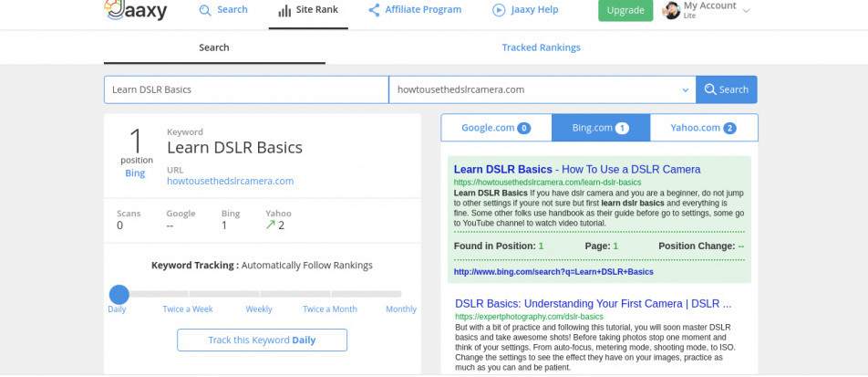Click Track this Keyword Daily button
This screenshot has width=868, height=377.
(x=262, y=340)
